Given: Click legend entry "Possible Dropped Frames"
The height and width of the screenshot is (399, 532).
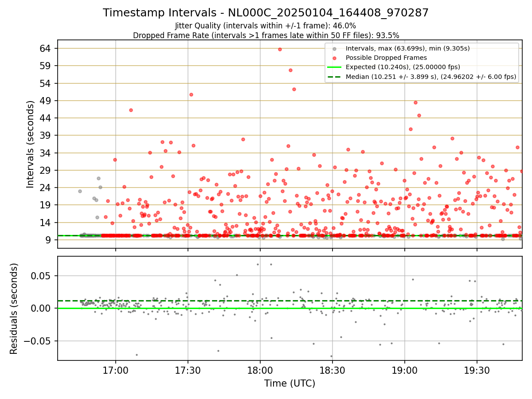Looking at the screenshot, I should click(x=386, y=58).
